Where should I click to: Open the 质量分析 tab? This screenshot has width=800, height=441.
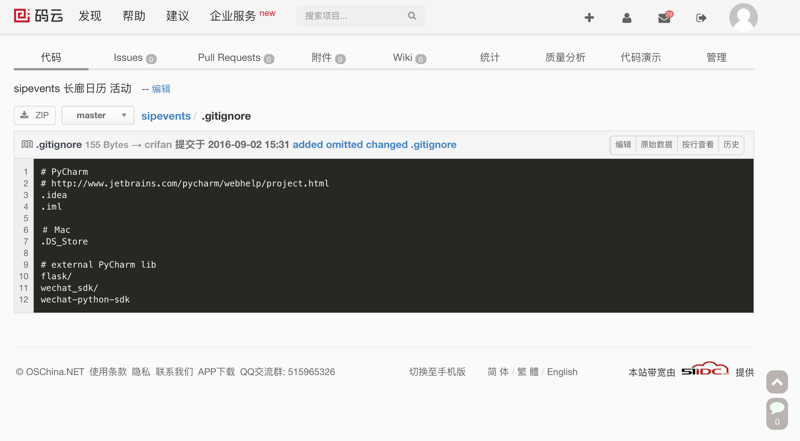tap(565, 58)
